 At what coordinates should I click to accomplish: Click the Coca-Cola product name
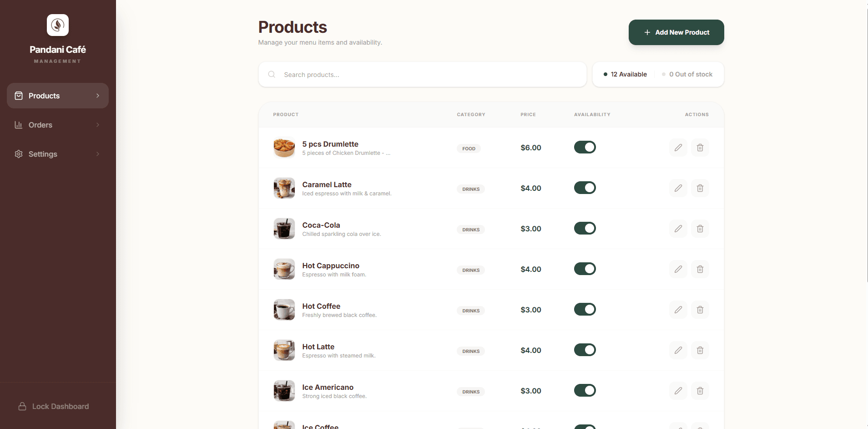321,225
